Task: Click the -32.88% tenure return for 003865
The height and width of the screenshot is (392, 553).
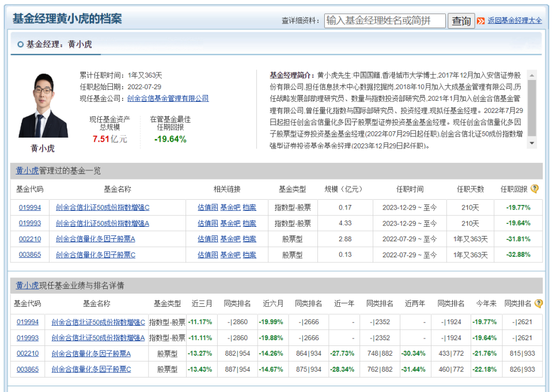Action: click(518, 254)
